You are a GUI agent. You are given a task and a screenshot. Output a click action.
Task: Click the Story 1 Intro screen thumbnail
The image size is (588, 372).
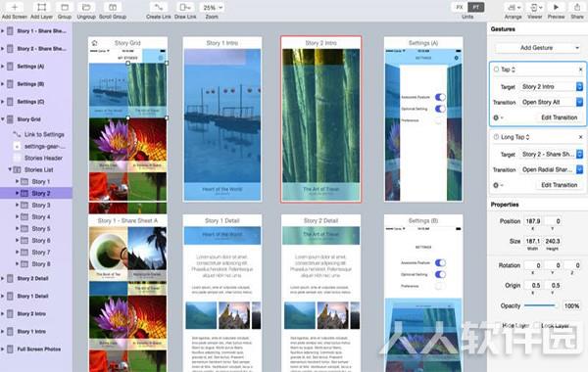pos(222,119)
